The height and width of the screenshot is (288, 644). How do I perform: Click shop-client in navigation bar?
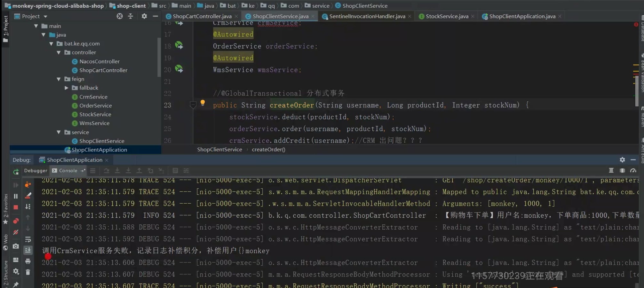pos(131,6)
